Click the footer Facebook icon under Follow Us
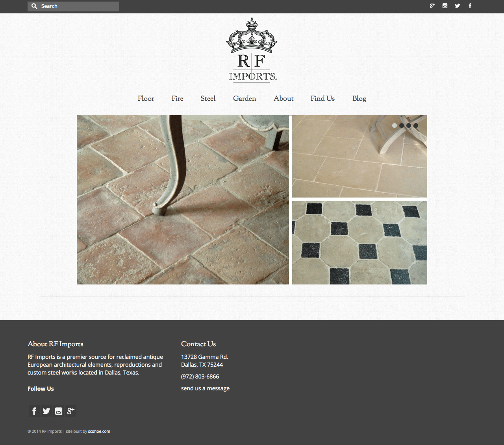This screenshot has width=504, height=445. [x=34, y=411]
